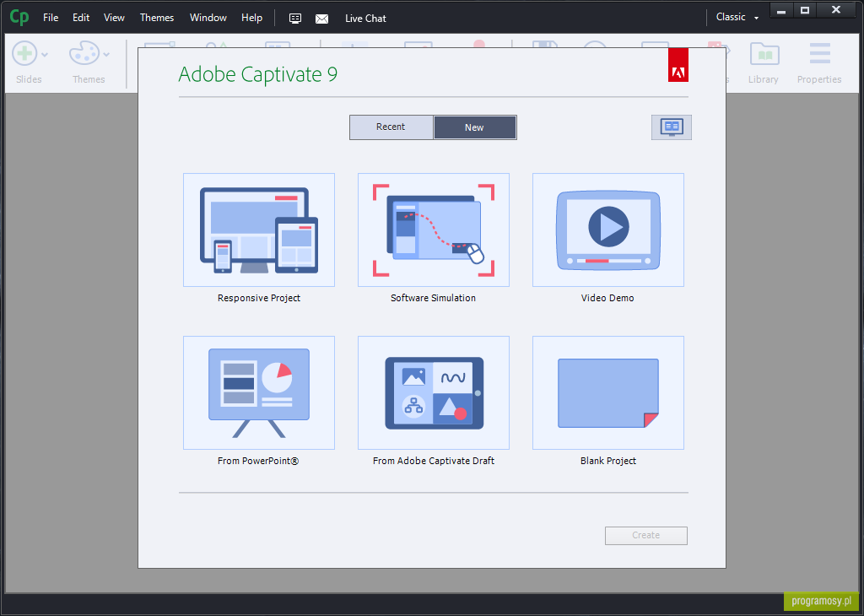Show the Properties panel icon
Viewport: 864px width, 616px height.
pos(820,53)
